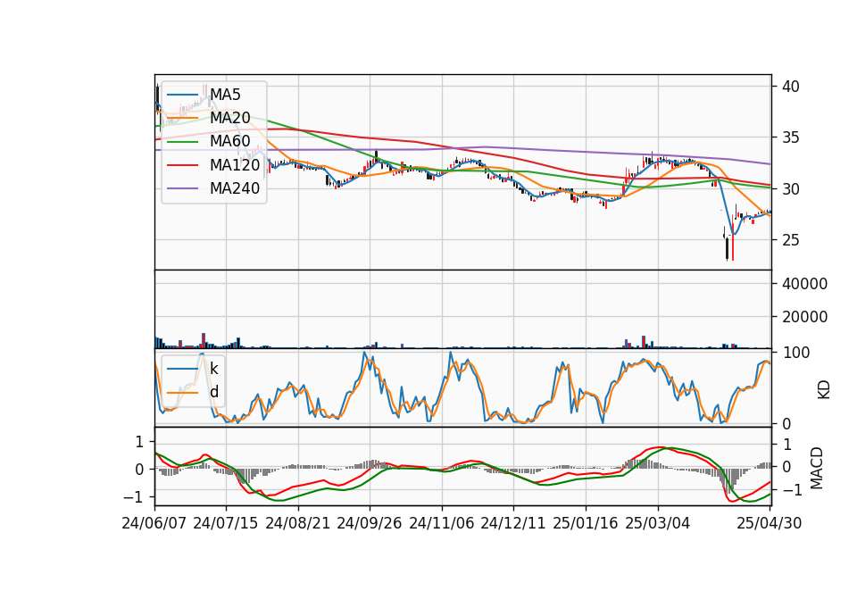Click the 25/04/30 date label
The width and height of the screenshot is (857, 616).
(770, 523)
